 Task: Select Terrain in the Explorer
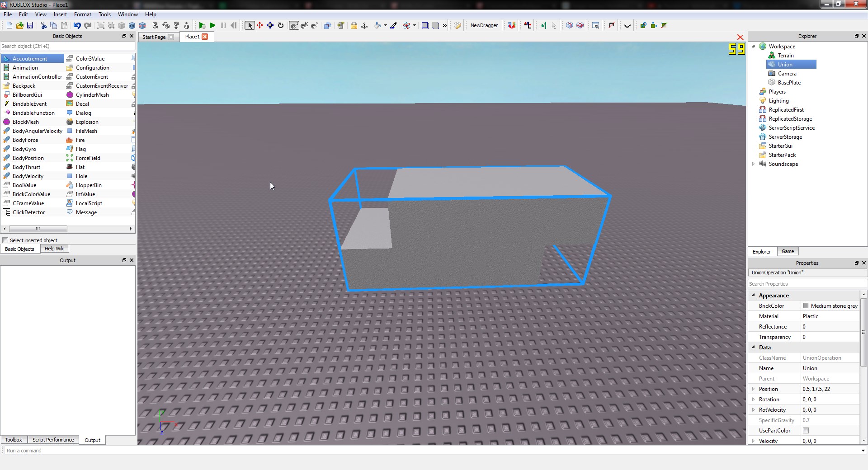785,56
